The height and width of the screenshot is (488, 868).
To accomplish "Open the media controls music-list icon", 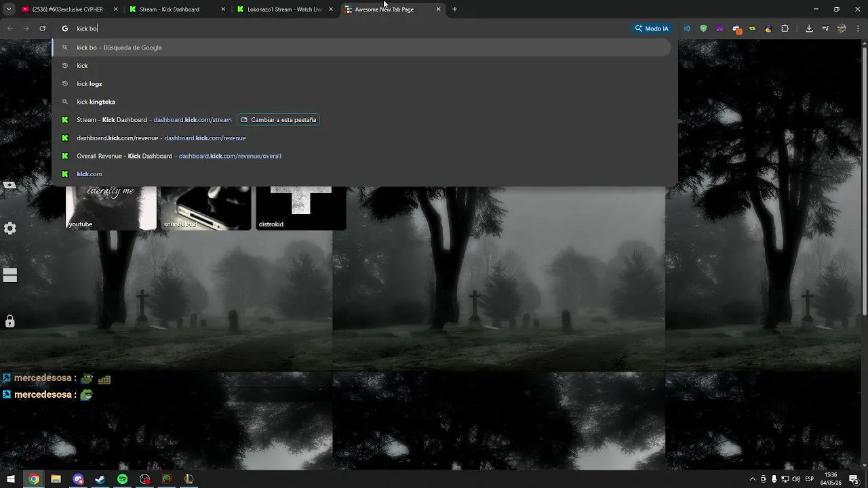I will [x=825, y=28].
